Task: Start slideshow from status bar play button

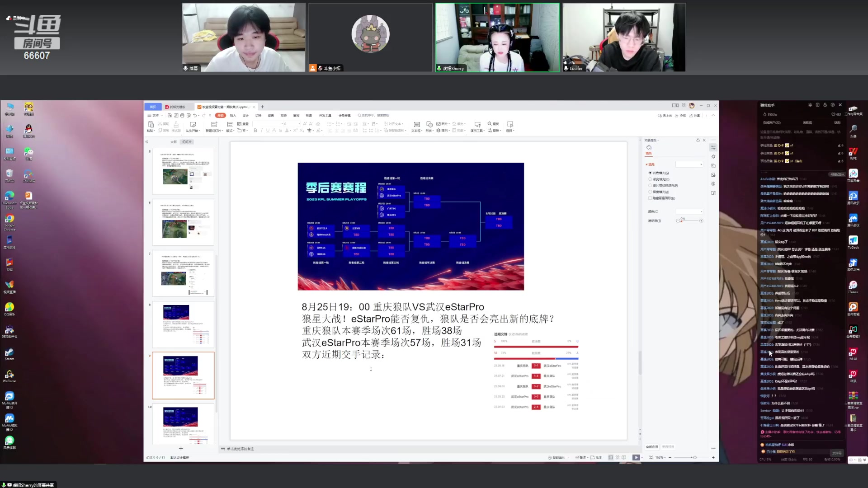Action: point(636,458)
